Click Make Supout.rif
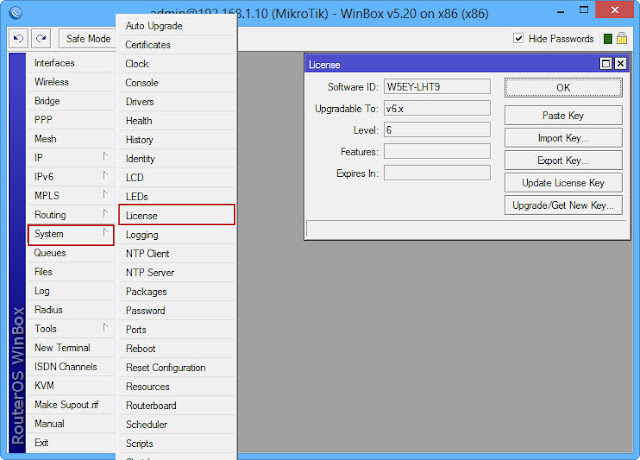The width and height of the screenshot is (640, 460). (x=71, y=404)
